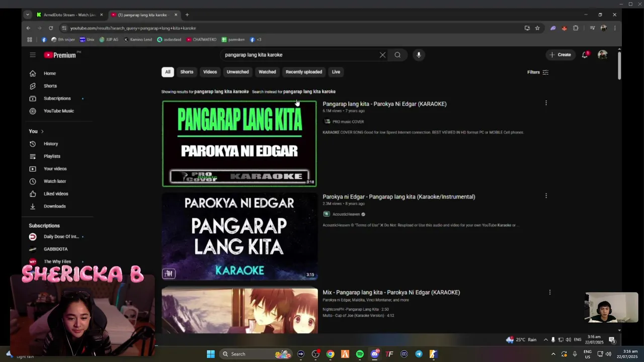Open YouTube Music in the sidebar
Image resolution: width=644 pixels, height=362 pixels.
pyautogui.click(x=58, y=111)
